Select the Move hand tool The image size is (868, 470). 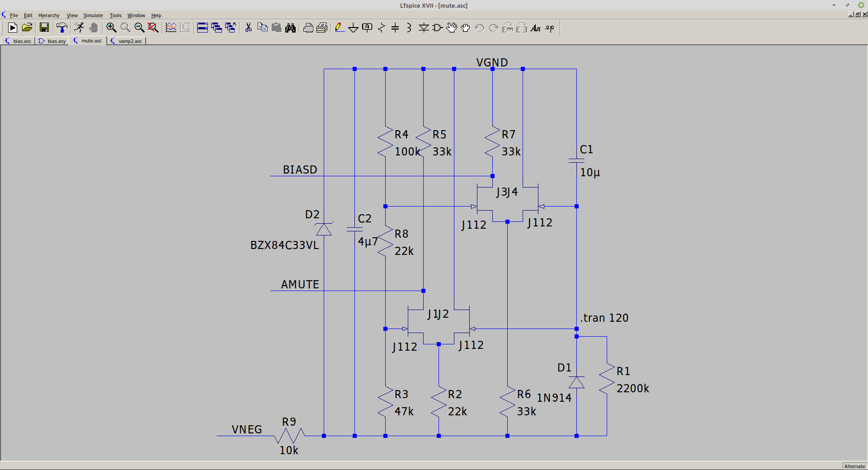pos(452,28)
